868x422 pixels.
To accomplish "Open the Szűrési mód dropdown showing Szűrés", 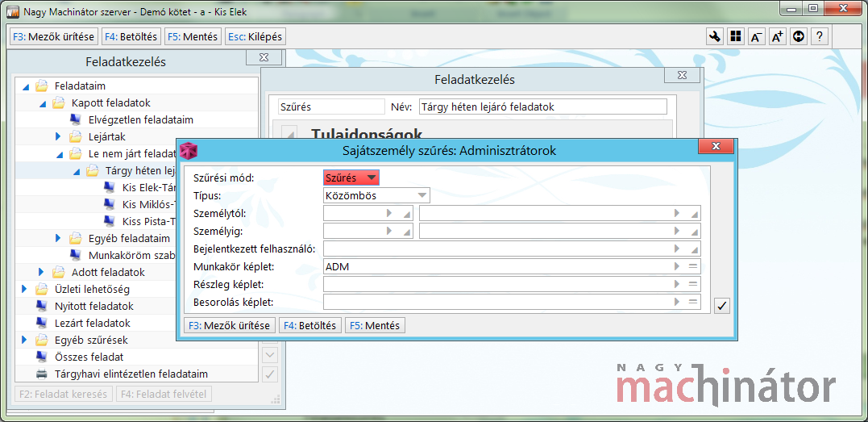I will (x=351, y=178).
